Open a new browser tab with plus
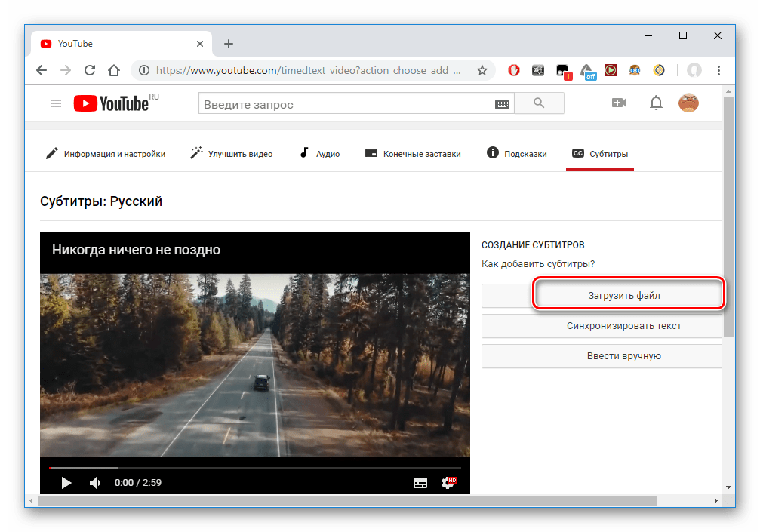760x532 pixels. [228, 44]
